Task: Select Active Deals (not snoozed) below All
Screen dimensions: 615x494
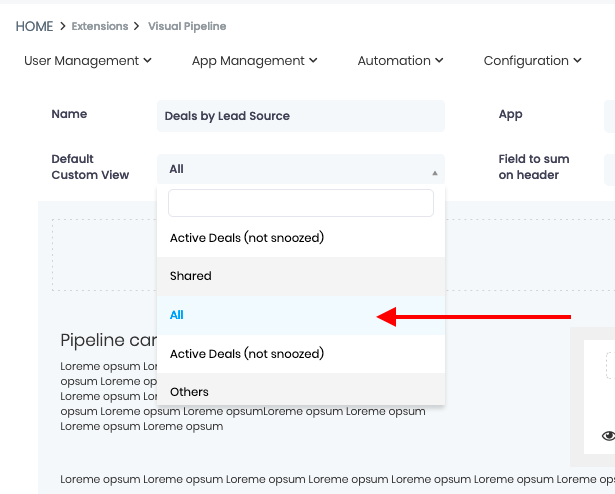Action: [301, 354]
